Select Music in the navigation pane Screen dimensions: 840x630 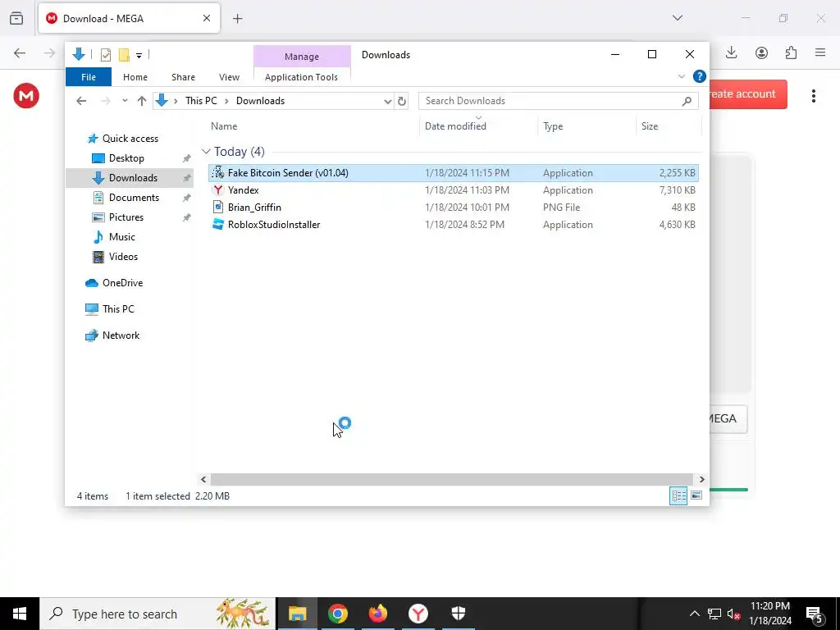click(x=121, y=237)
